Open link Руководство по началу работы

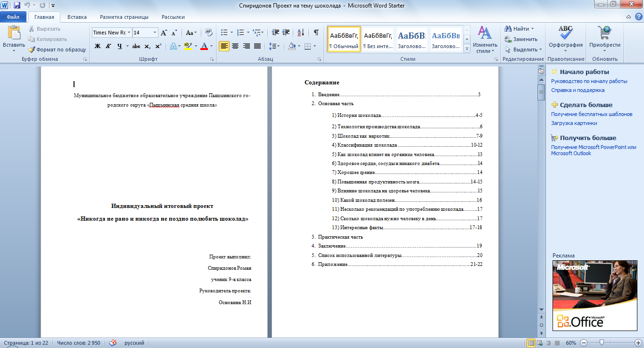point(589,81)
